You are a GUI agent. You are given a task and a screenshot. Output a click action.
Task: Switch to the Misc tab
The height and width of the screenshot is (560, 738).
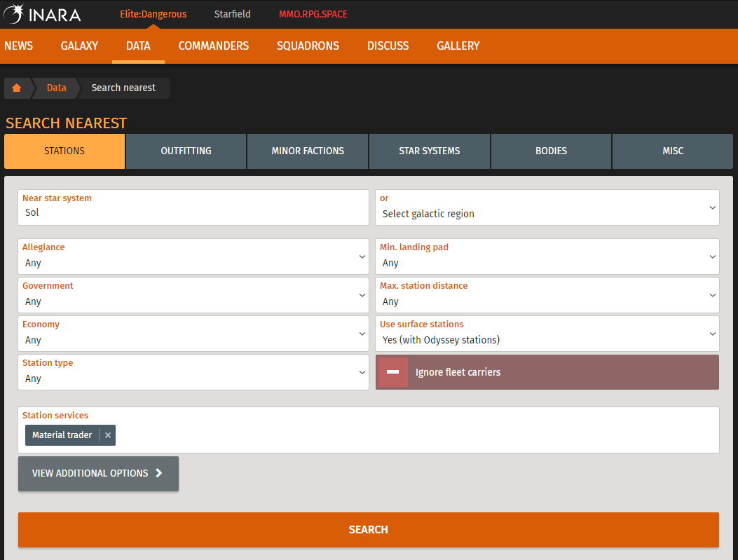tap(673, 151)
